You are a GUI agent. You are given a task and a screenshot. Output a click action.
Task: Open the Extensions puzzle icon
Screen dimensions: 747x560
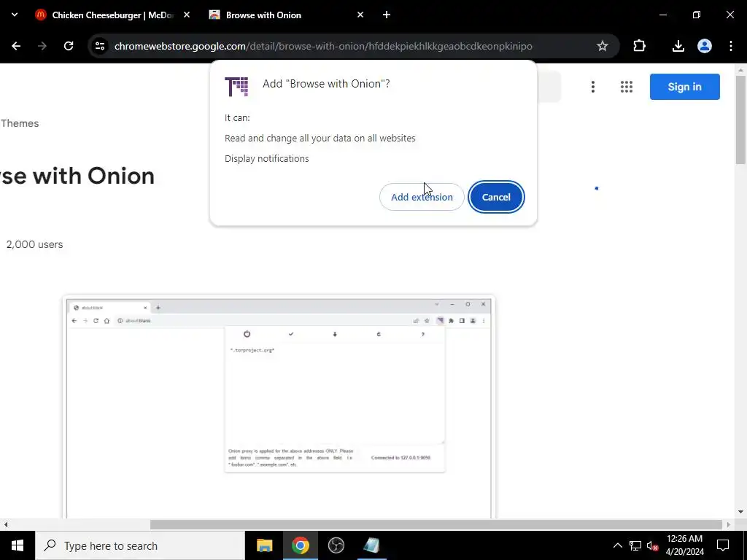pyautogui.click(x=639, y=46)
